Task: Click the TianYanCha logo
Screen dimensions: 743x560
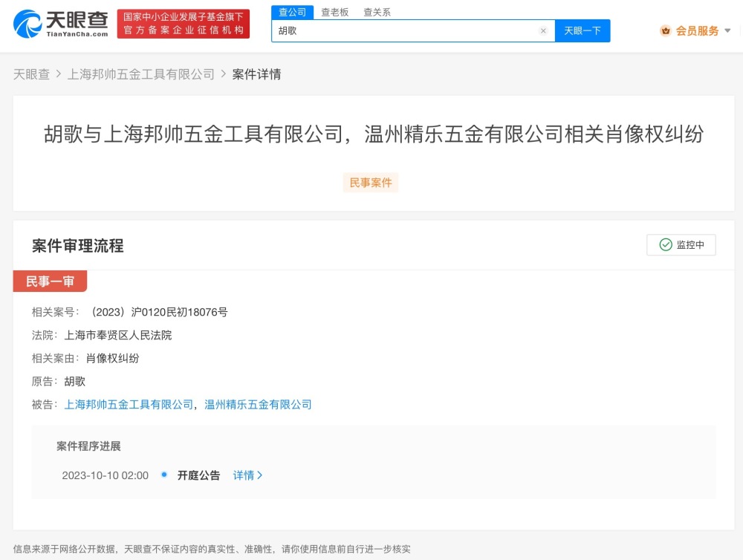Action: point(61,24)
